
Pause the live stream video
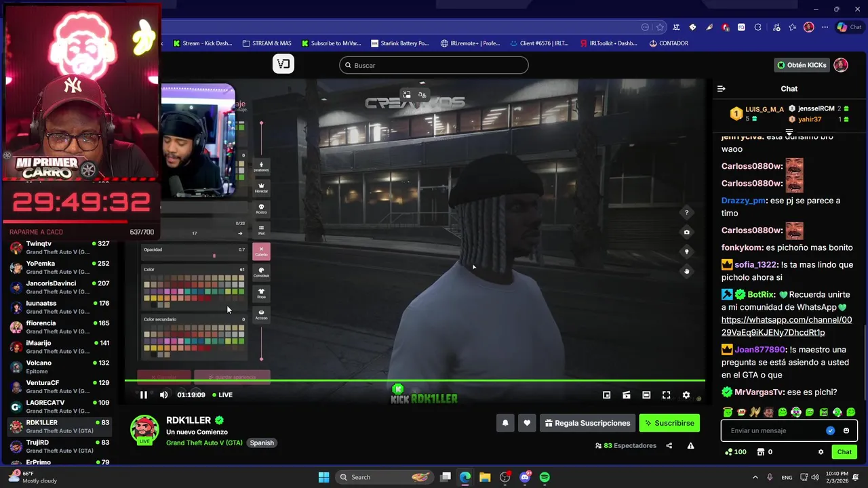coord(143,395)
